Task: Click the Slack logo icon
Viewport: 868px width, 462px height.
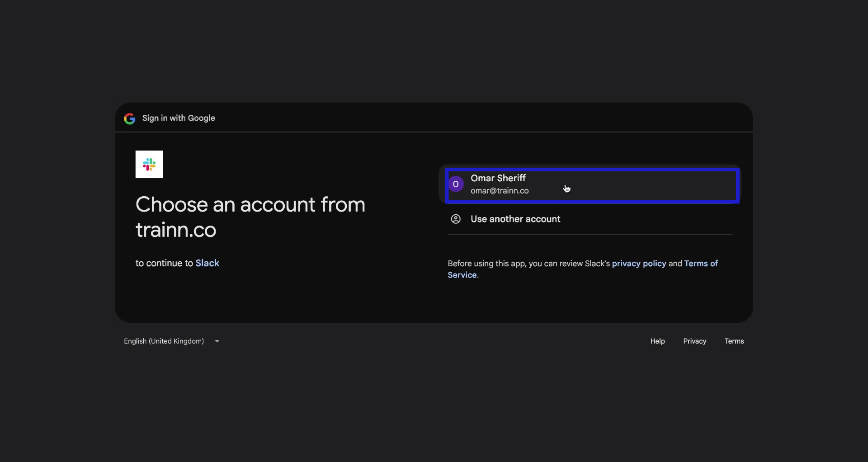Action: click(x=149, y=165)
